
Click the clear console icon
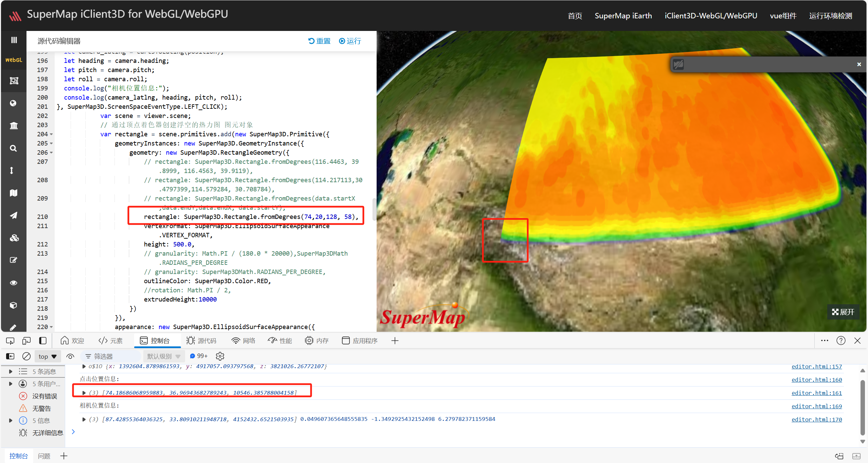(x=26, y=356)
